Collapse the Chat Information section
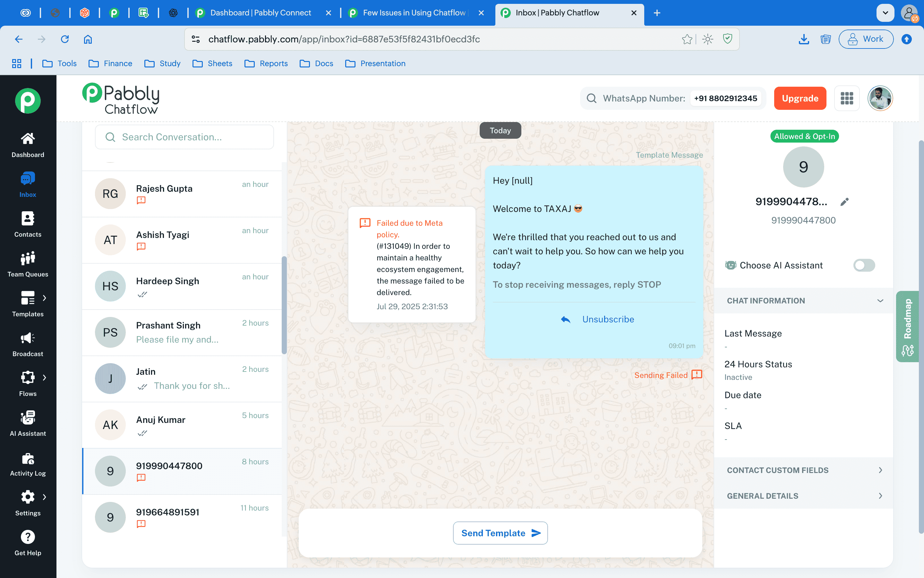Image resolution: width=924 pixels, height=578 pixels. coord(803,301)
